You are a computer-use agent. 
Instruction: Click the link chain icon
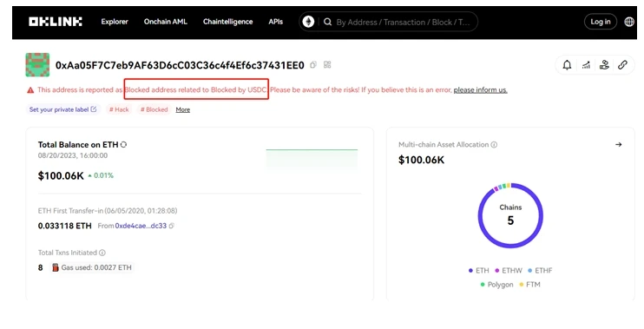[622, 65]
